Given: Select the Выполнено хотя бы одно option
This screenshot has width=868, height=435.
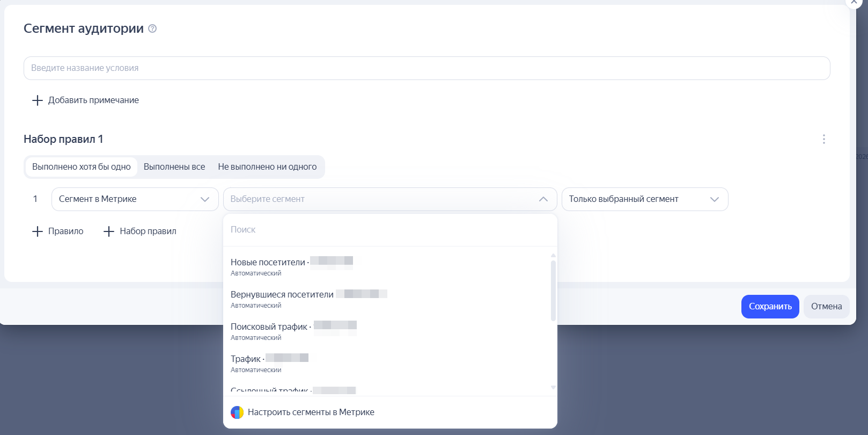Looking at the screenshot, I should coord(82,167).
